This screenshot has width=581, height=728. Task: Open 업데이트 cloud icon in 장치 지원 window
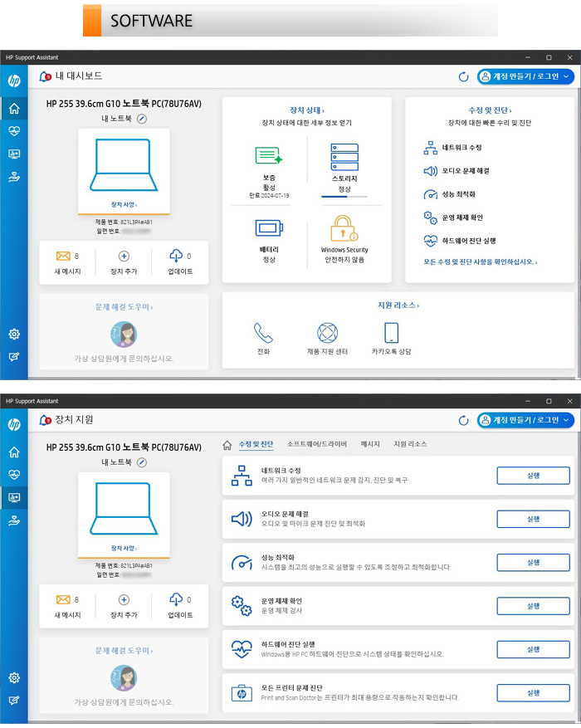[176, 599]
